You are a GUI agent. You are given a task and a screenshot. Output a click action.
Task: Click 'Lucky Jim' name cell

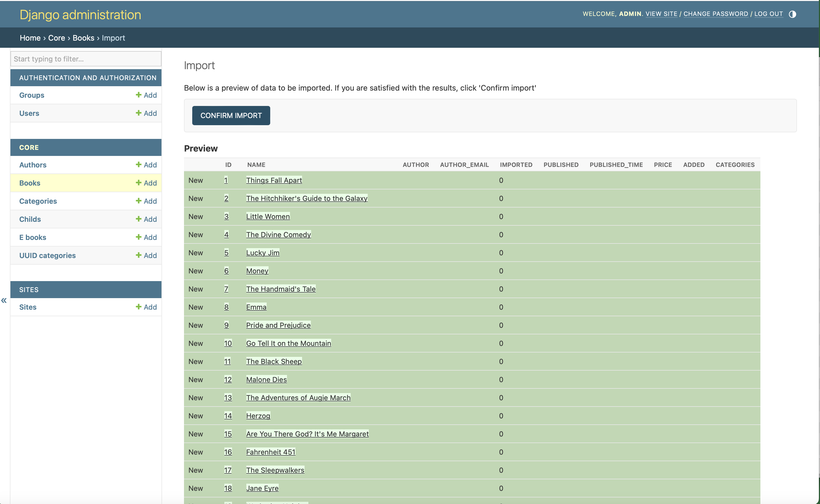coord(263,253)
